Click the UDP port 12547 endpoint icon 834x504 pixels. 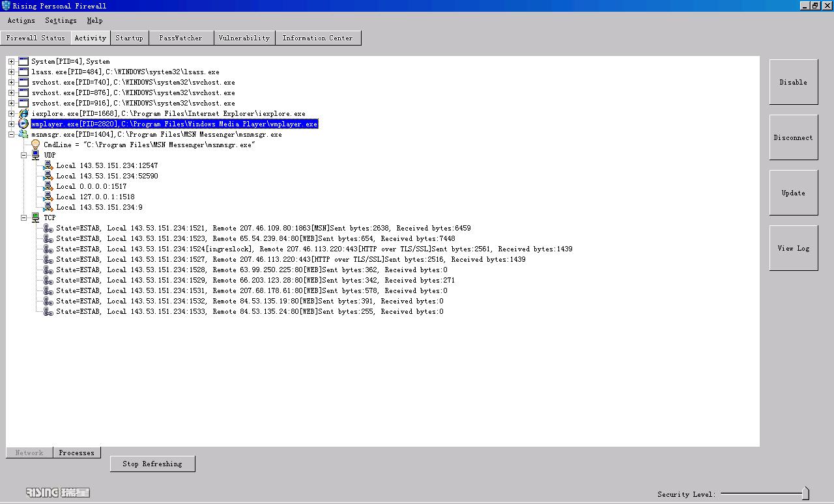point(48,165)
